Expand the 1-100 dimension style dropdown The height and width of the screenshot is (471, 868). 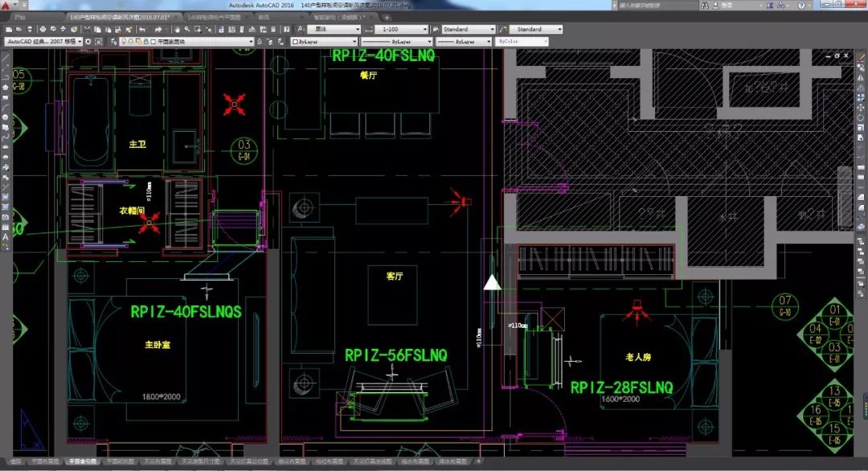click(425, 29)
